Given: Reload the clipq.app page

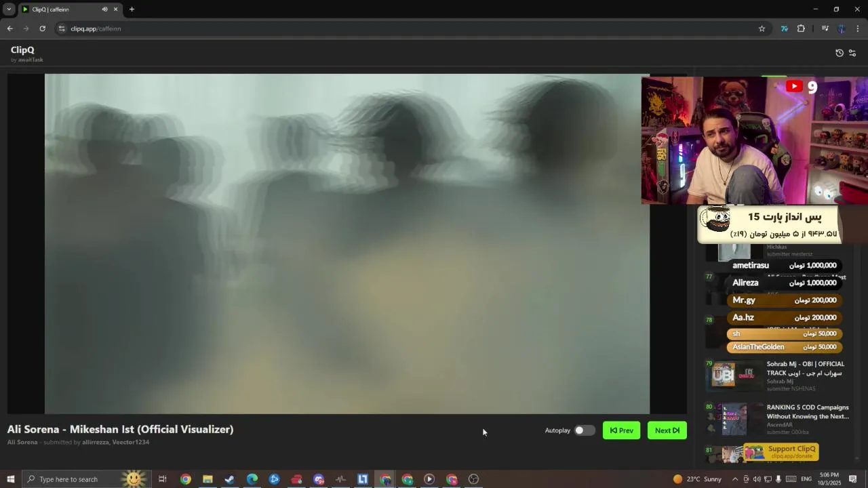Looking at the screenshot, I should 42,28.
